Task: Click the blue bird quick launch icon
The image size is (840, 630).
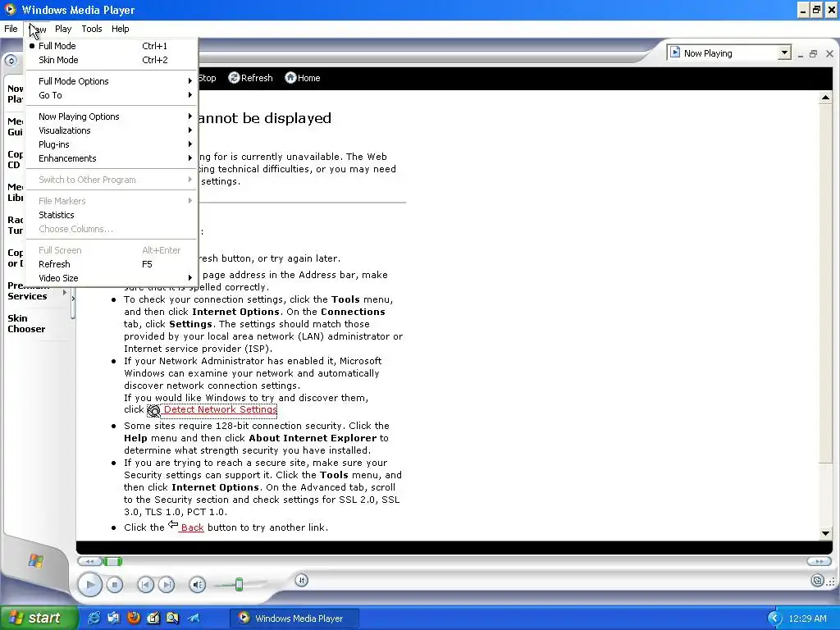Action: point(194,619)
